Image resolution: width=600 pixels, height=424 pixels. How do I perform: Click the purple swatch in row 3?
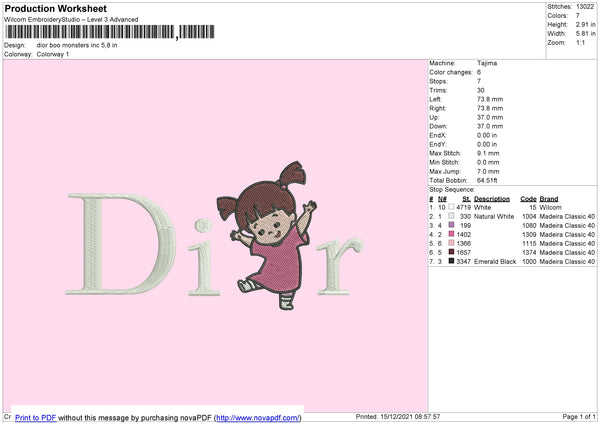click(x=451, y=225)
